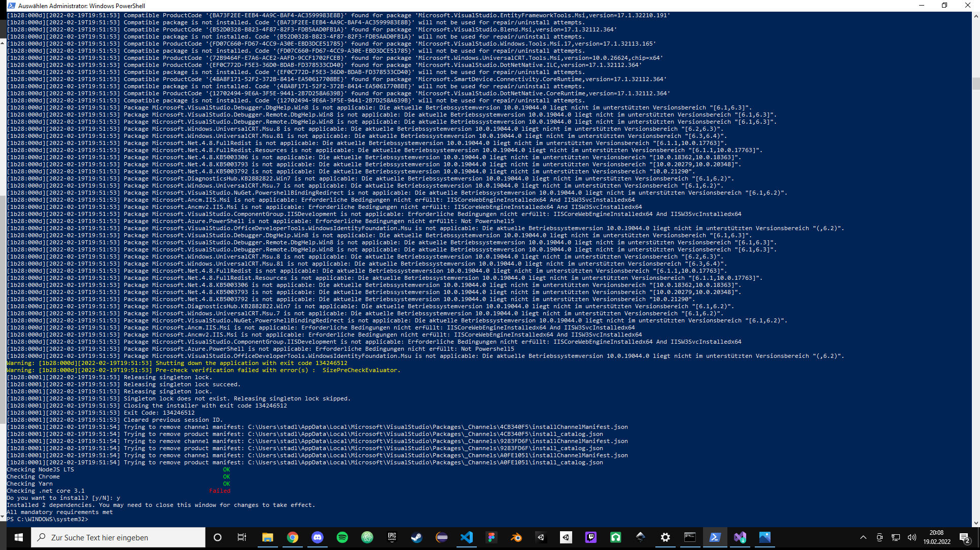Click 'All mandatory requirements met' line

tap(59, 512)
